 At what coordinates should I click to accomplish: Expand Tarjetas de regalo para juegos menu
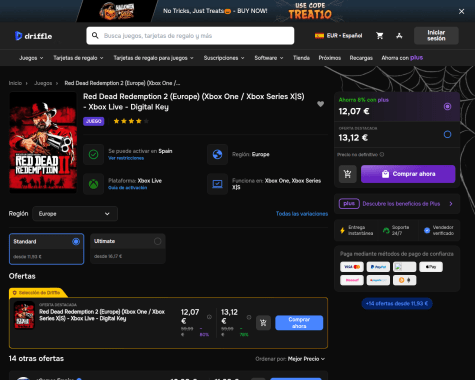point(153,58)
